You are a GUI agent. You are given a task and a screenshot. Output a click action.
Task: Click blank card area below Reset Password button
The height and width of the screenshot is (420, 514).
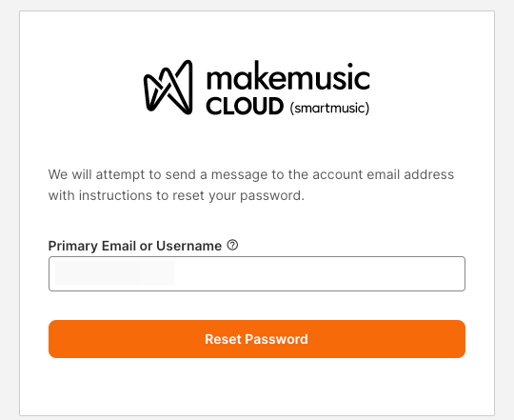257,387
